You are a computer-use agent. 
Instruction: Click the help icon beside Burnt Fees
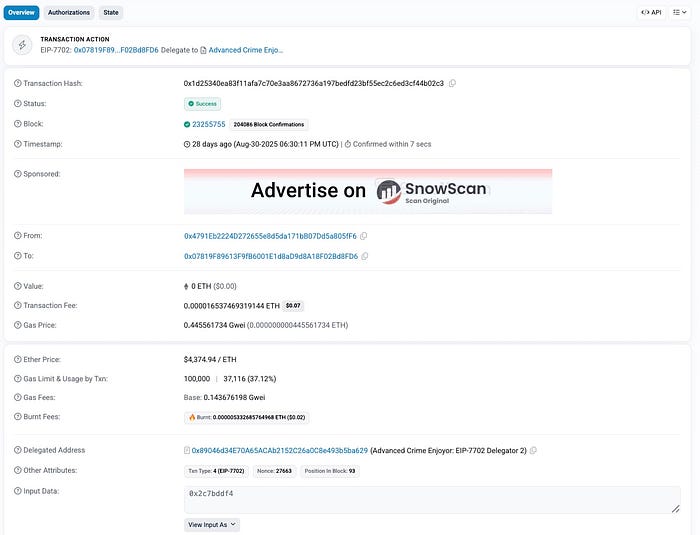17,416
